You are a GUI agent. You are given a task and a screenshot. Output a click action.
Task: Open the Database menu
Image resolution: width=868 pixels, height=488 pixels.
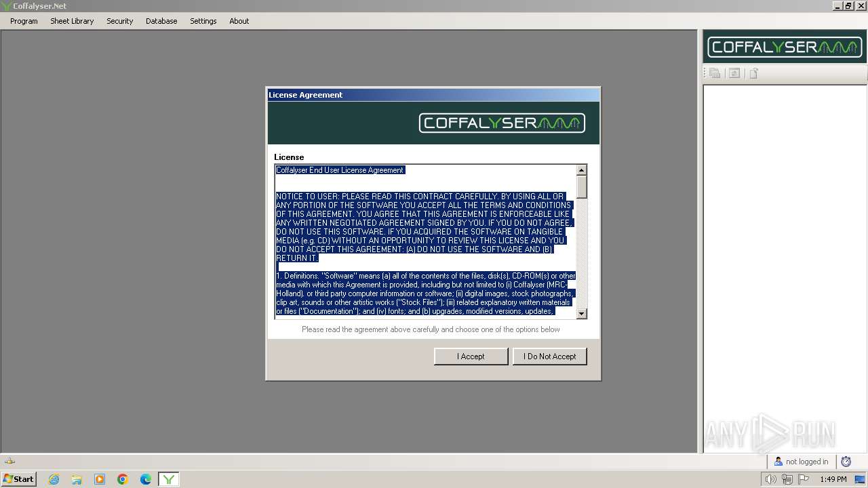161,21
